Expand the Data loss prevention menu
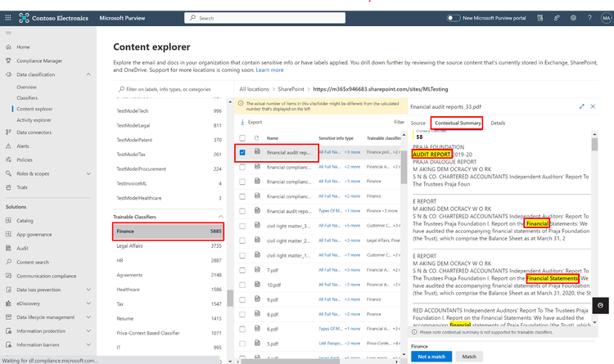Screen dimensions: 614x364 (x=88, y=290)
